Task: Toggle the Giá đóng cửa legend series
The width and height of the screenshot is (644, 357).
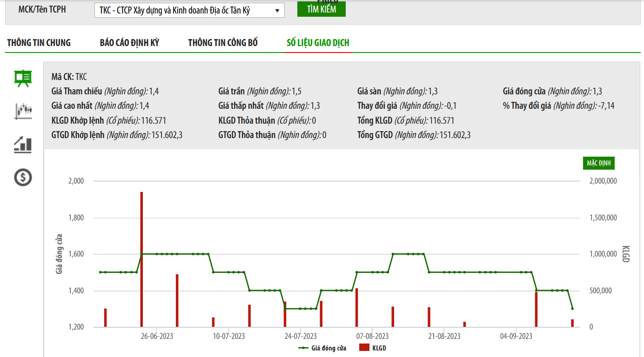Action: pos(323,348)
